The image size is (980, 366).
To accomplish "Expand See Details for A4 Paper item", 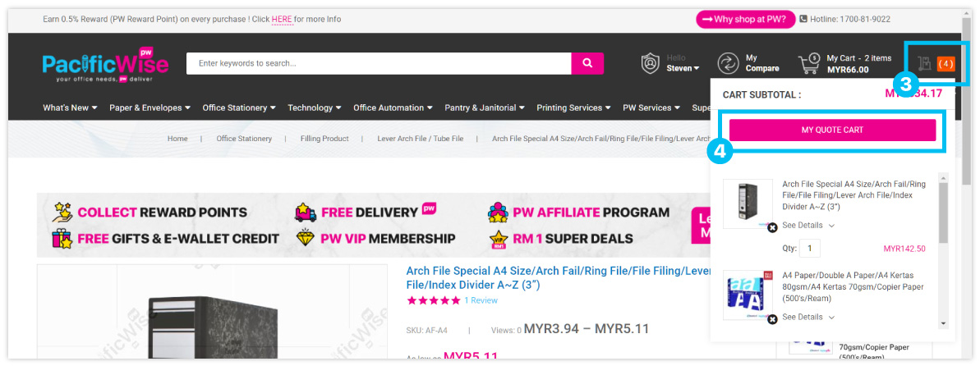I will coord(808,318).
